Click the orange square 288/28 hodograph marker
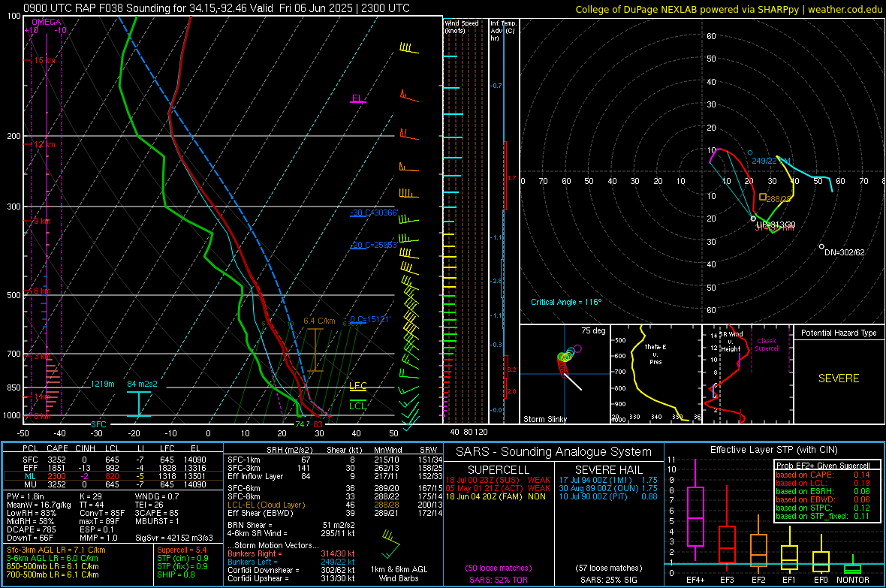 (x=763, y=197)
